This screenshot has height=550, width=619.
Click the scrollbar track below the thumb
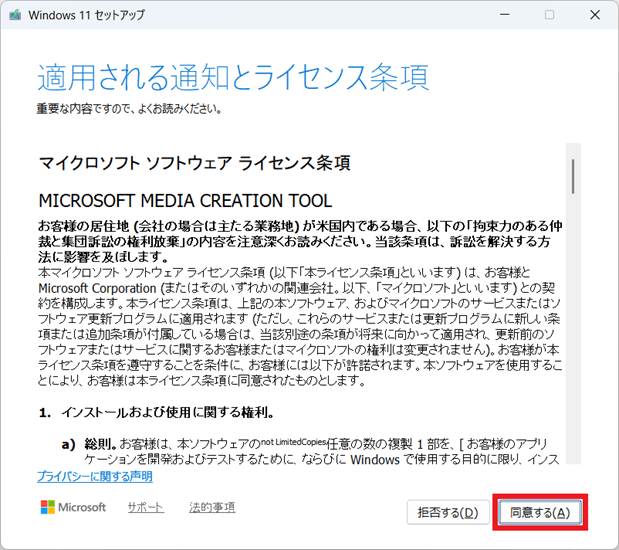(x=573, y=350)
